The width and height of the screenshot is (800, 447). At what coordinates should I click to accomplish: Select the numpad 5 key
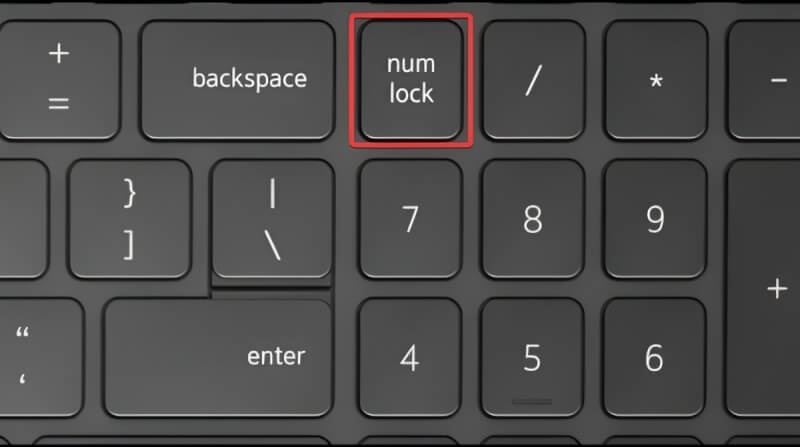click(532, 357)
